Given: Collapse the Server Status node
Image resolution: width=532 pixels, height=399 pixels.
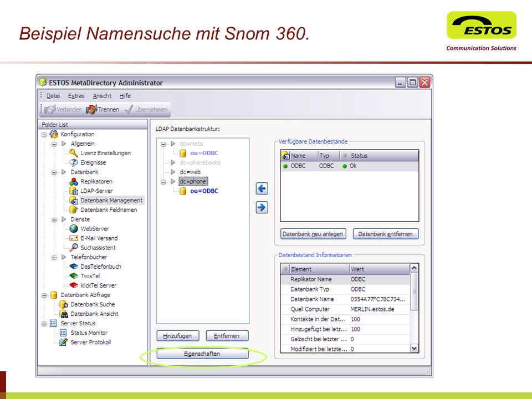Looking at the screenshot, I should coord(44,324).
